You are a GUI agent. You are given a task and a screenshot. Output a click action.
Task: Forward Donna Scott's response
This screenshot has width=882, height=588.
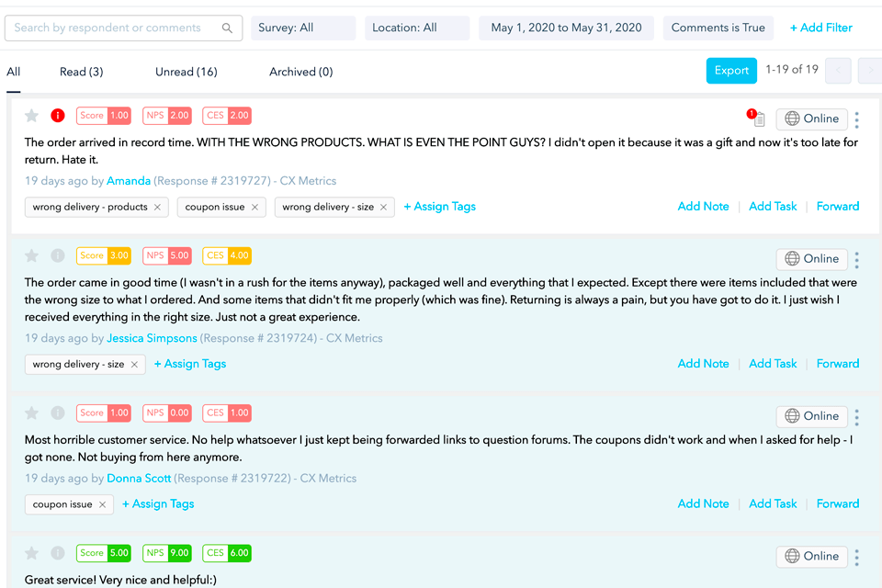(838, 504)
